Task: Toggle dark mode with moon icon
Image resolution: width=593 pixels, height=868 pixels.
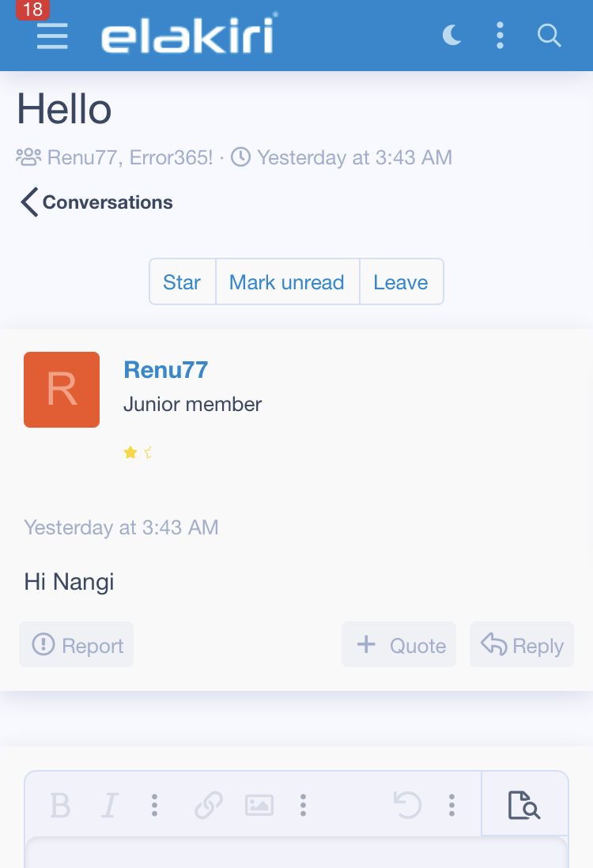Action: click(452, 36)
